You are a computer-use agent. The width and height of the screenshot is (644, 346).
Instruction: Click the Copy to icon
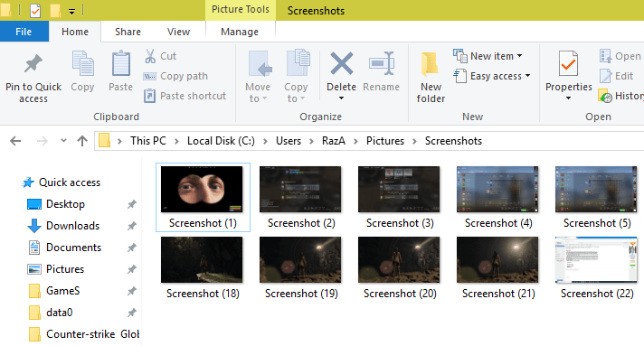298,62
